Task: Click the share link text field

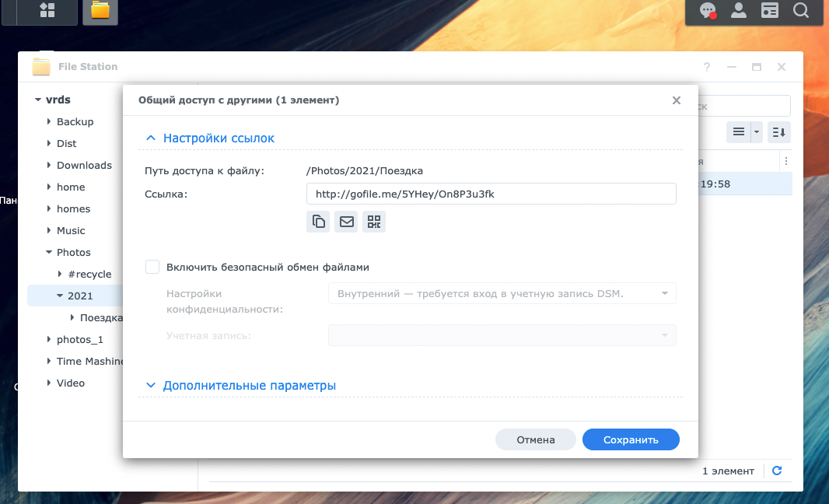Action: tap(491, 194)
